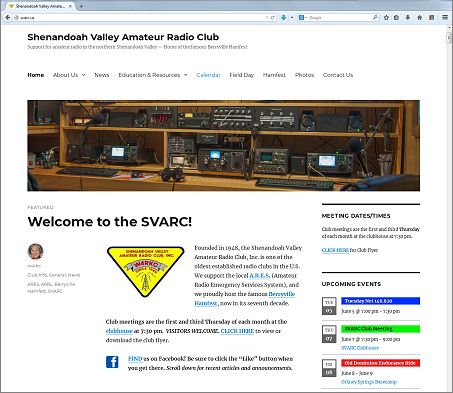Open the Downloads arrow icon in toolbar
Image resolution: width=453 pixels, height=393 pixels.
pos(408,17)
